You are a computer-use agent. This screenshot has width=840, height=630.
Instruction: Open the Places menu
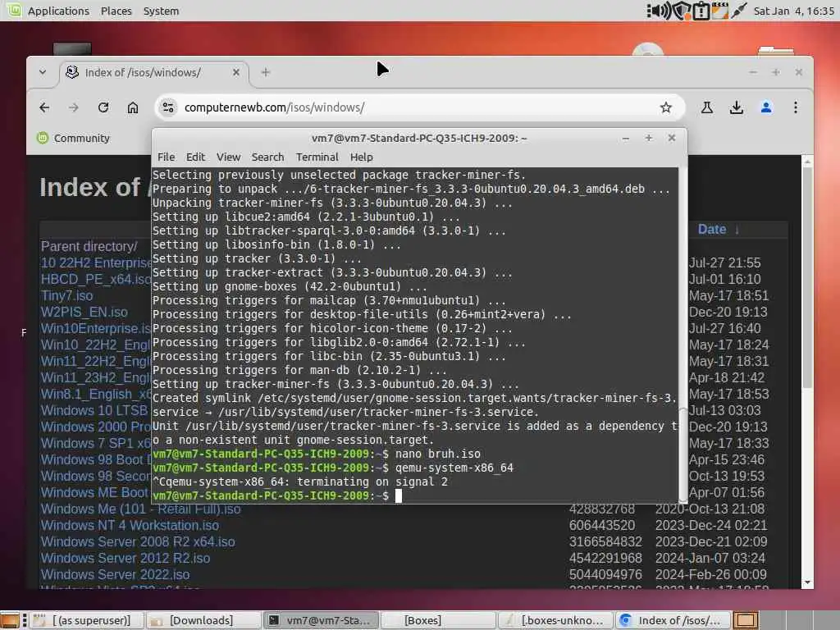(x=116, y=11)
